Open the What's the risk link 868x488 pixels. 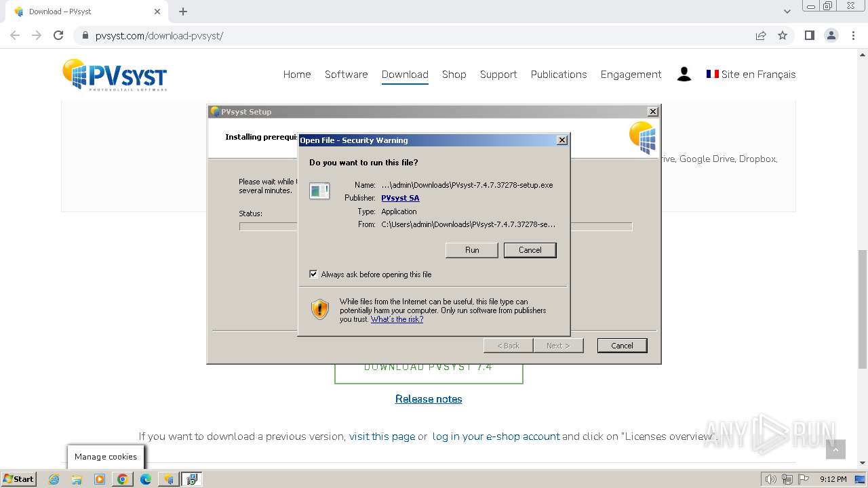(397, 319)
